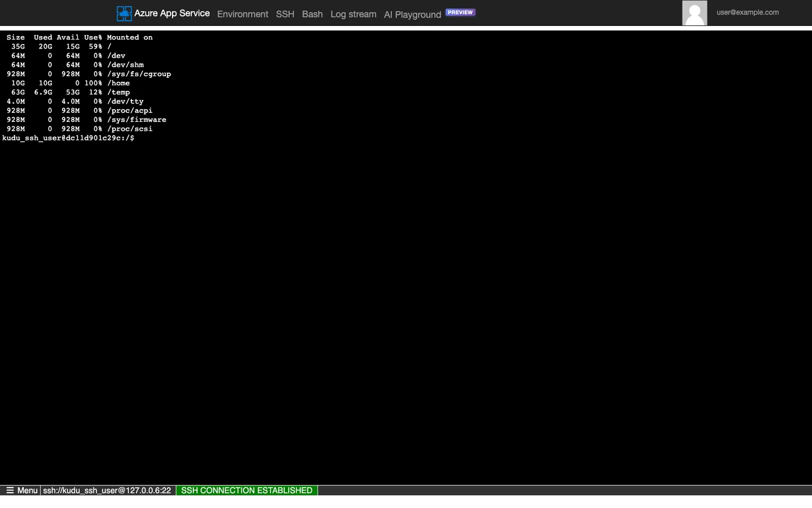Image resolution: width=812 pixels, height=508 pixels.
Task: Open AI Playground
Action: tap(412, 15)
